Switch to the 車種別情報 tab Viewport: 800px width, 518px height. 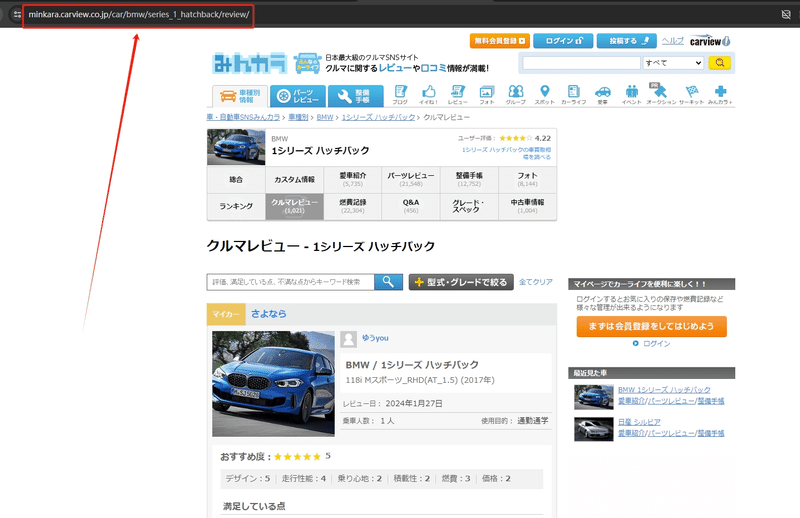click(240, 96)
